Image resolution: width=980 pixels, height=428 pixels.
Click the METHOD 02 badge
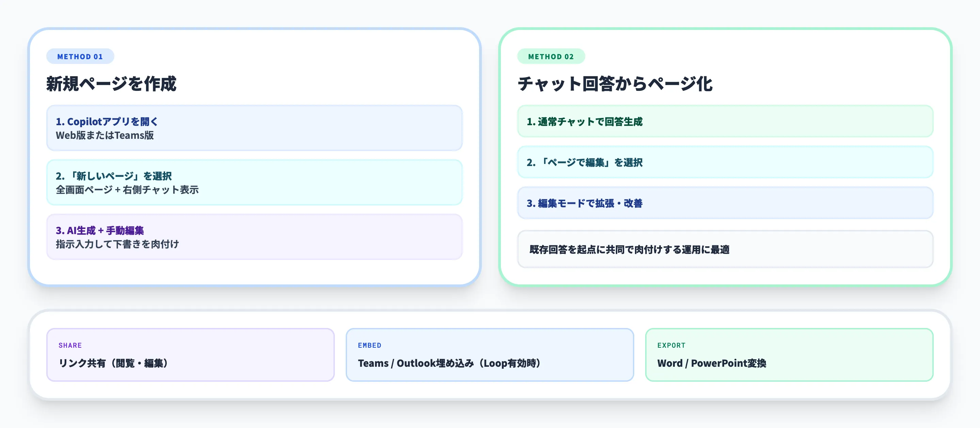[551, 56]
